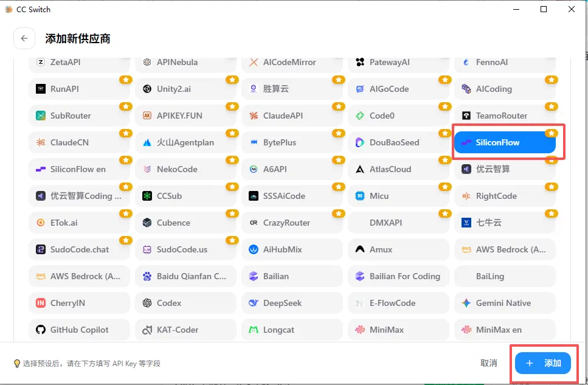Click the 取消 cancel button

pos(489,363)
